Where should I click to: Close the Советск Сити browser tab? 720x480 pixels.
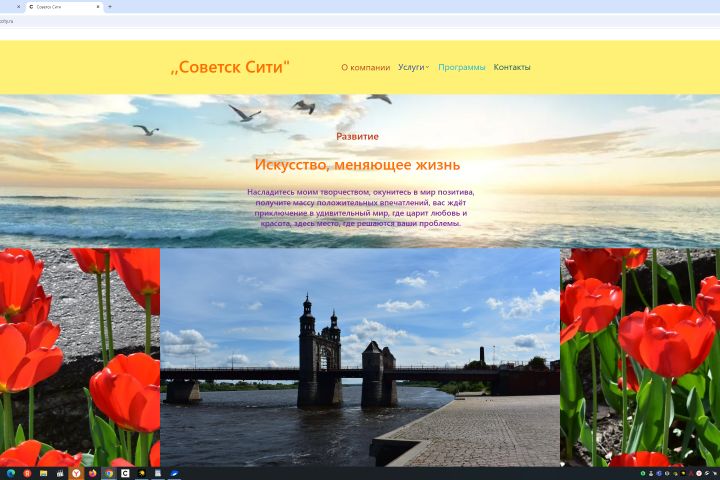98,7
